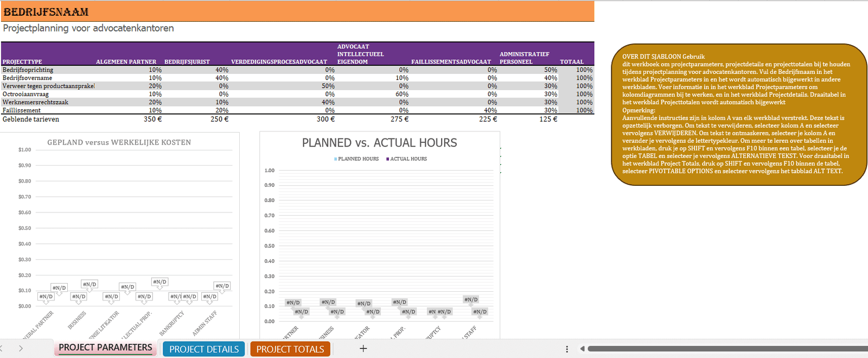Select the Bedrijfsoprichting row label
This screenshot has width=868, height=358.
point(28,70)
